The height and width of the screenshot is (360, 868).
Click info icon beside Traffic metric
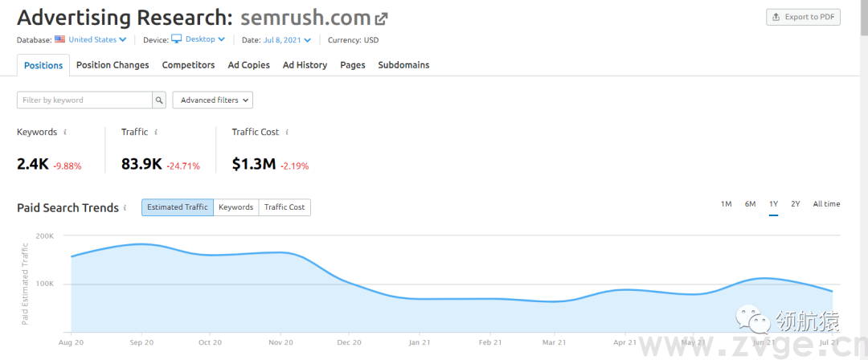pos(156,132)
